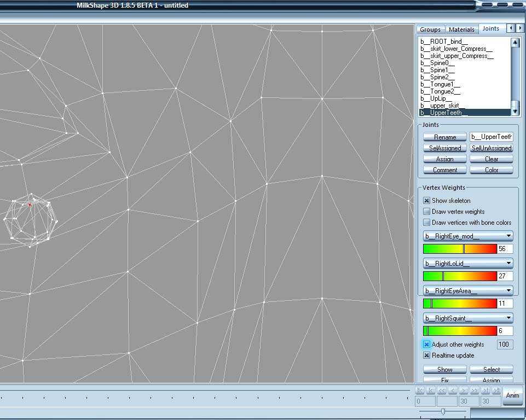
Task: Jump to the first animation frame
Action: pyautogui.click(x=419, y=389)
